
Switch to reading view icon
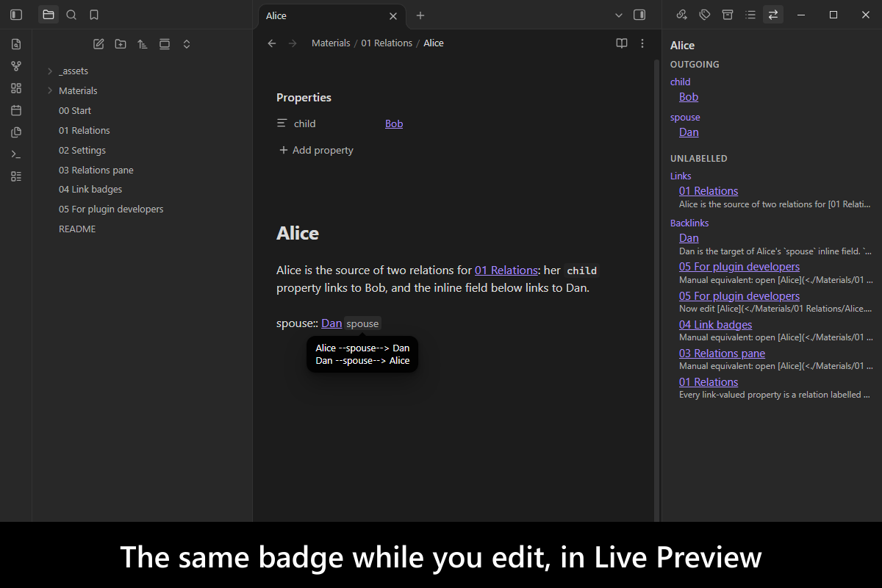tap(622, 43)
